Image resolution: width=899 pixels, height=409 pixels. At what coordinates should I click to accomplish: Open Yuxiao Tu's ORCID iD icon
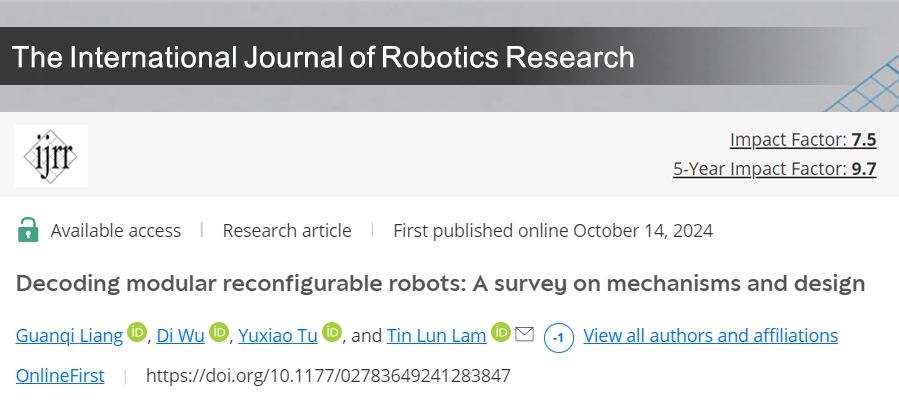point(332,333)
